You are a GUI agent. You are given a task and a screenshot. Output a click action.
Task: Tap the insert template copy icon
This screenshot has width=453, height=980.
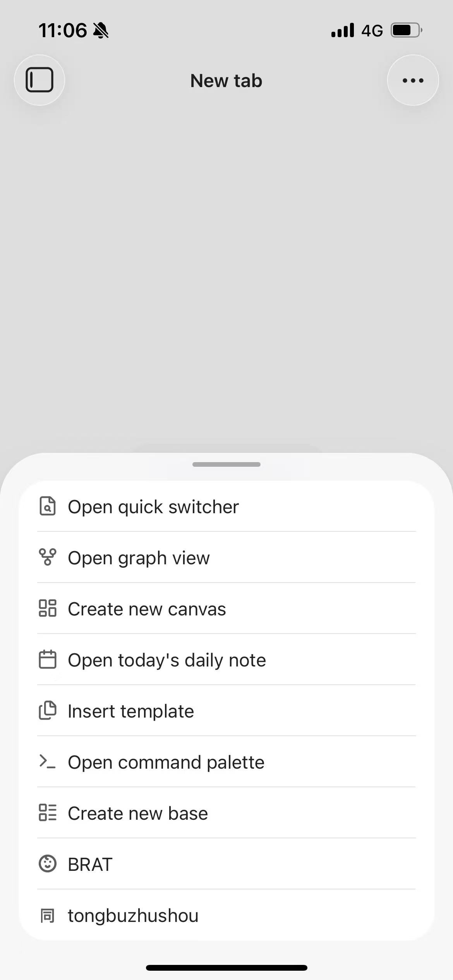(x=48, y=711)
